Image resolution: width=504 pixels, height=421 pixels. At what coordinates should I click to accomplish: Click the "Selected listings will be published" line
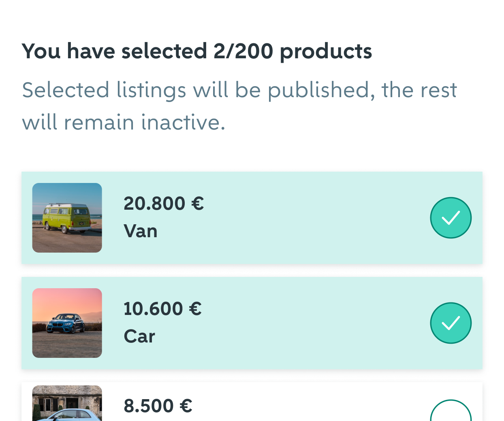[239, 90]
